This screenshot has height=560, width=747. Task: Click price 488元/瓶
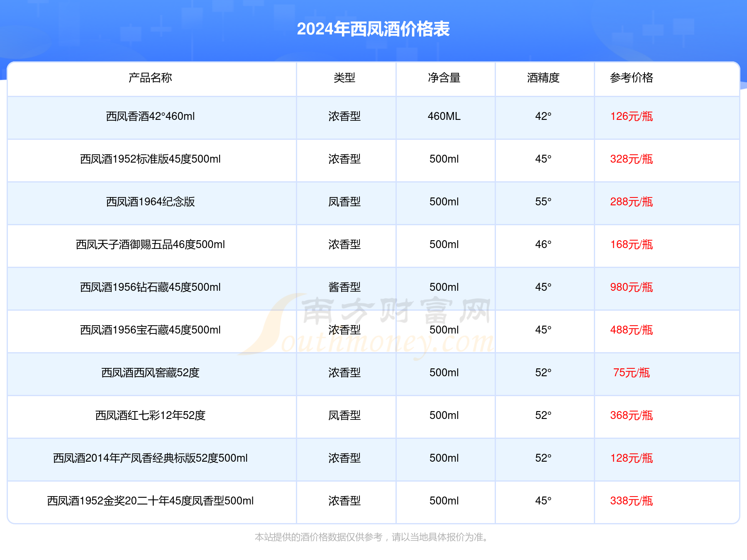tap(631, 330)
